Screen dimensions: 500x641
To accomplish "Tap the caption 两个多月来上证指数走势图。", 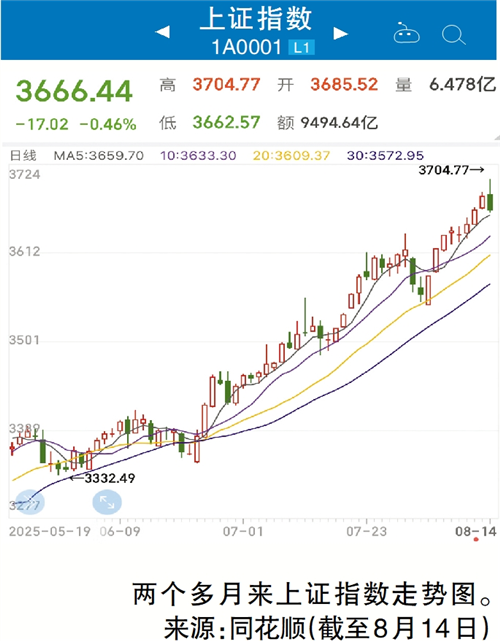I will [x=313, y=594].
